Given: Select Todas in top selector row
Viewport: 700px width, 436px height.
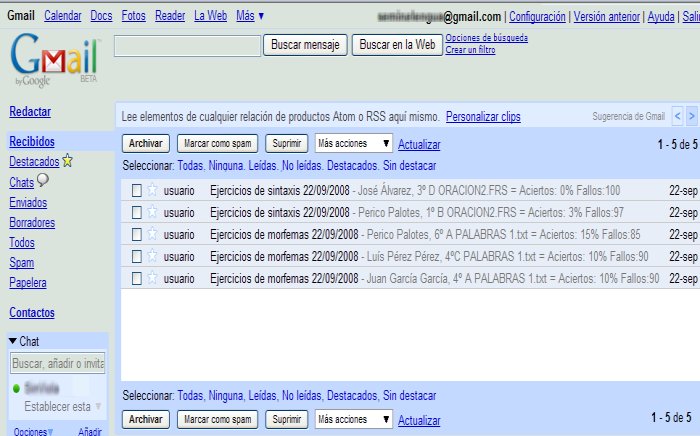Looking at the screenshot, I should [x=191, y=166].
